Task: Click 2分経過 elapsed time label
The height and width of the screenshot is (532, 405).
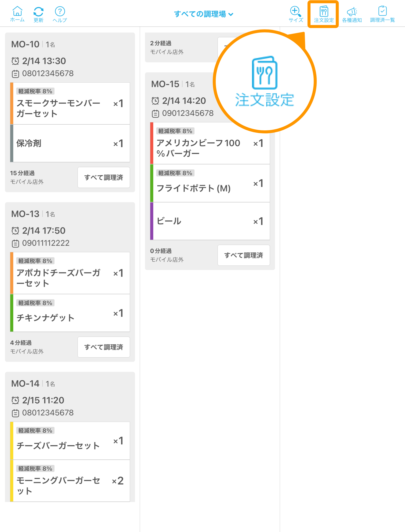Action: 161,43
